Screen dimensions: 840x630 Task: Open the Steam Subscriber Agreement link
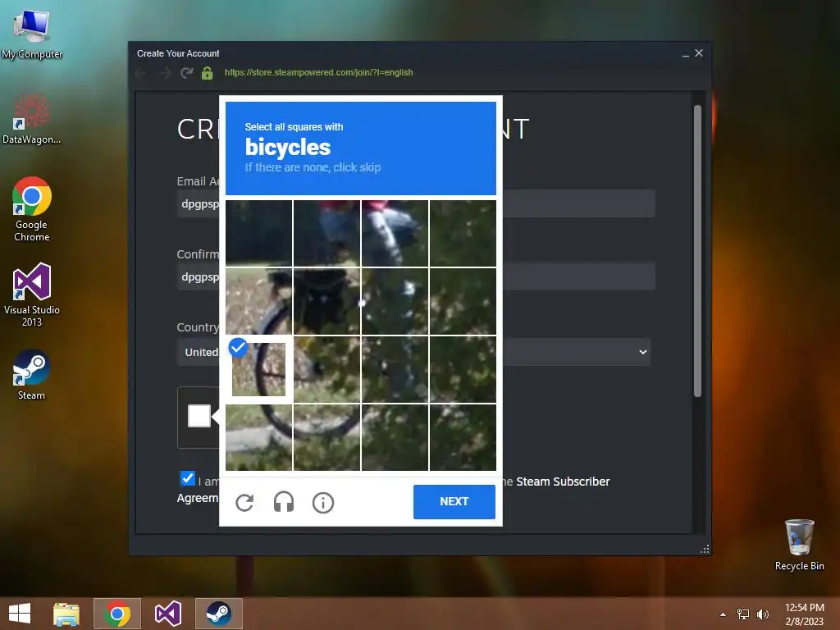(563, 482)
